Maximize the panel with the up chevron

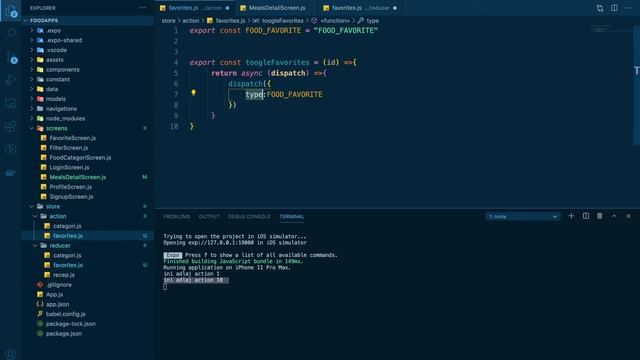[x=614, y=216]
